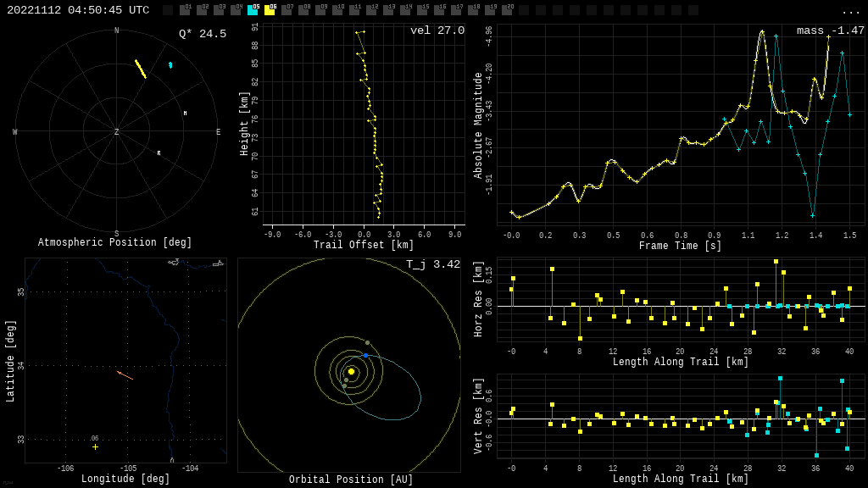This screenshot has width=868, height=488.
Task: Click the Q* 24.5 value label
Action: pos(203,34)
